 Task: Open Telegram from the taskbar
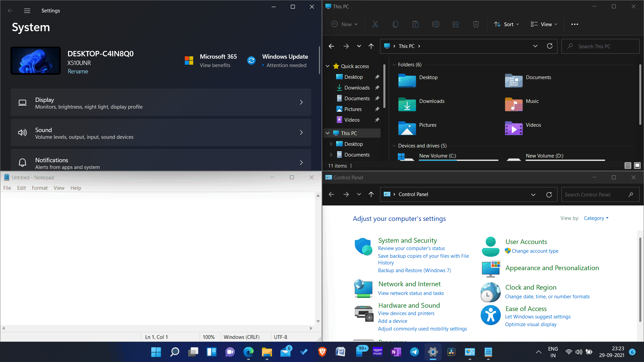pyautogui.click(x=414, y=352)
